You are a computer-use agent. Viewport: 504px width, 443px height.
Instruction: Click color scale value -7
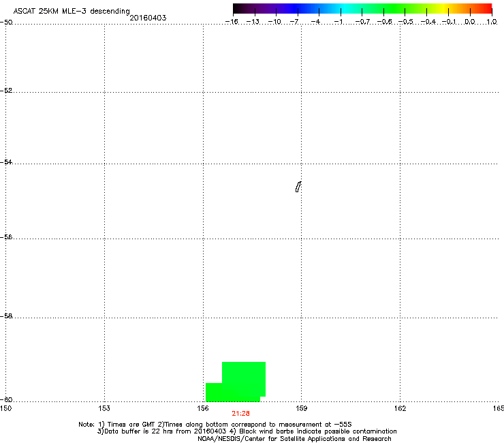pos(294,22)
